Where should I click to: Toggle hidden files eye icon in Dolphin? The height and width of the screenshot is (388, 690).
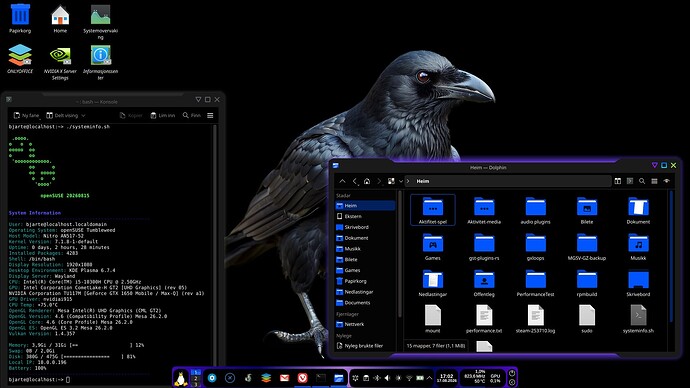tap(667, 181)
